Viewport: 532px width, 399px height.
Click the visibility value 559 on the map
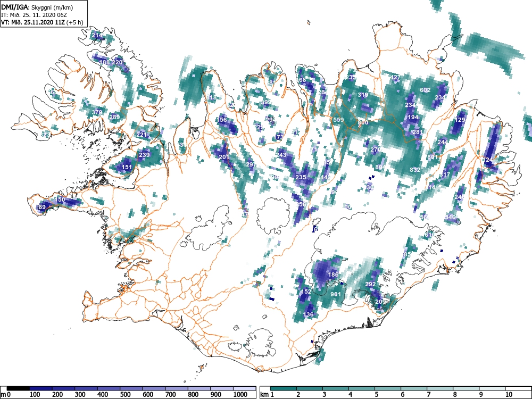click(338, 119)
